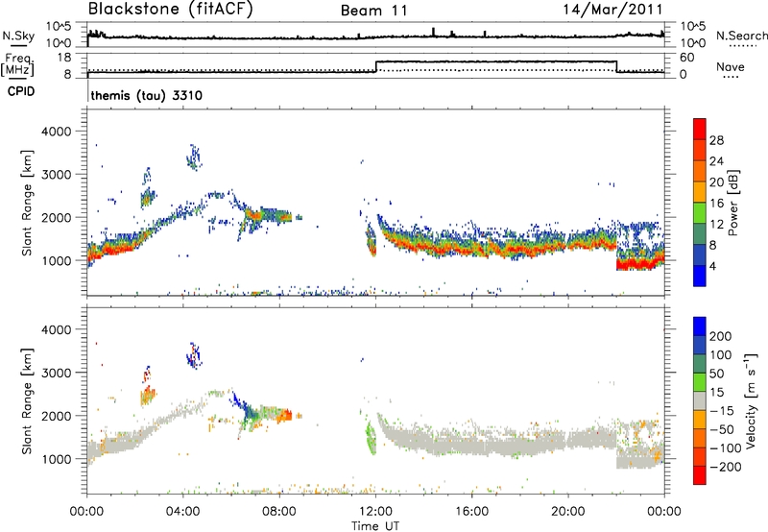Click the 'Freq. [MHz]' axis label
This screenshot has height=532, width=768.
(x=18, y=65)
